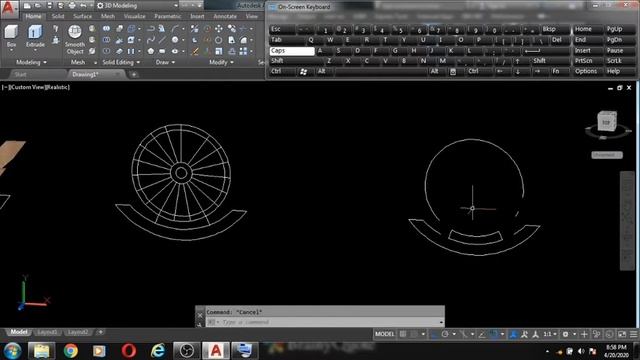Select the Extrude tool
Viewport: 640px width, 360px height.
coord(35,35)
